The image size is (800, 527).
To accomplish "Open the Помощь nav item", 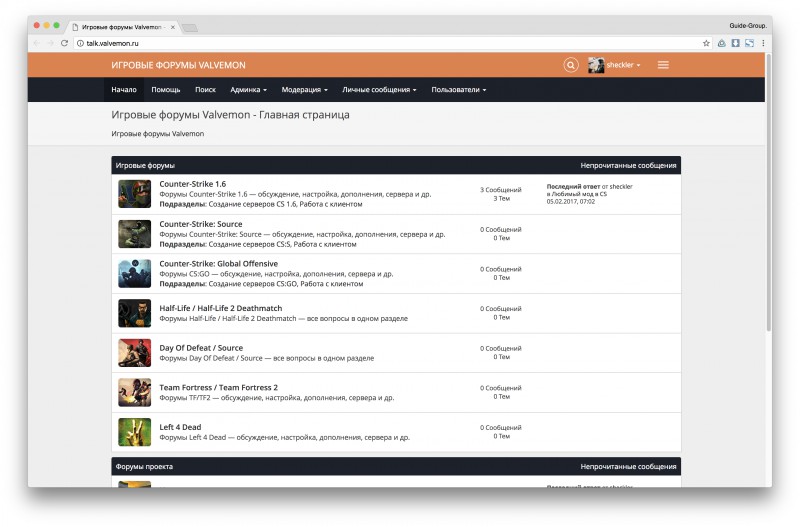I will (x=166, y=90).
